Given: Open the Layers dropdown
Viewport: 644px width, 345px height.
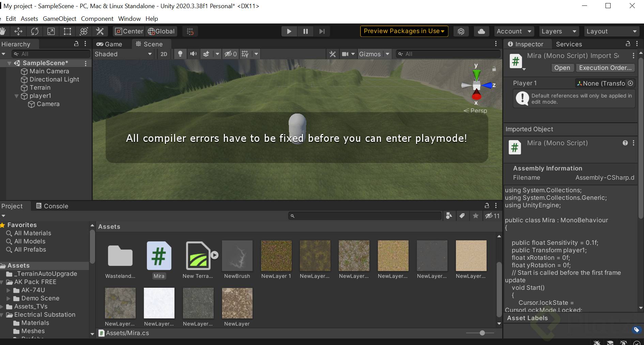Looking at the screenshot, I should [558, 31].
